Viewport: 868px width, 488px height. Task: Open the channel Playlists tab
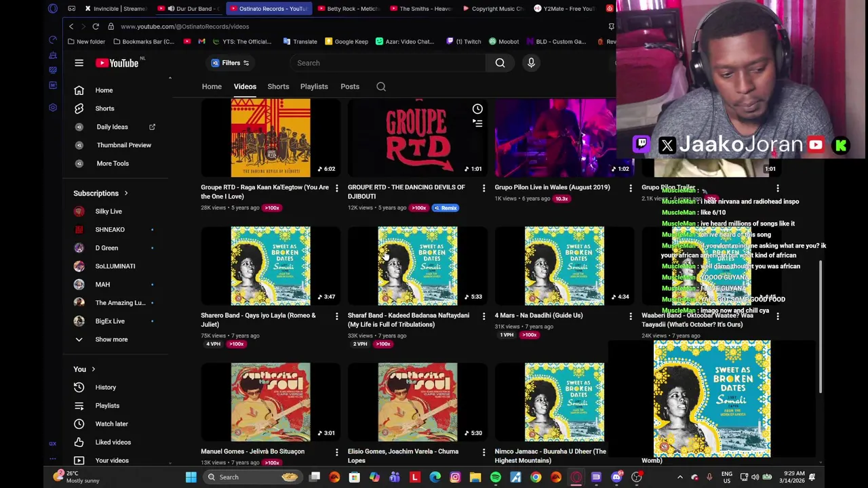click(x=314, y=87)
